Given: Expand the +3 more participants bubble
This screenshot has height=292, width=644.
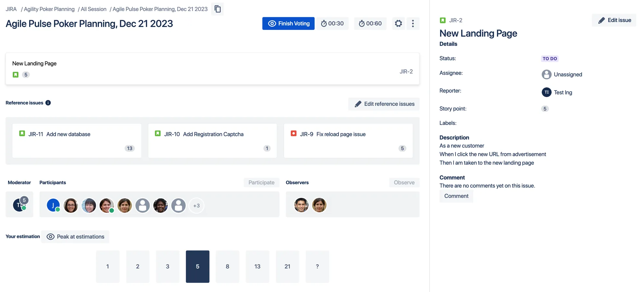Looking at the screenshot, I should (x=196, y=205).
